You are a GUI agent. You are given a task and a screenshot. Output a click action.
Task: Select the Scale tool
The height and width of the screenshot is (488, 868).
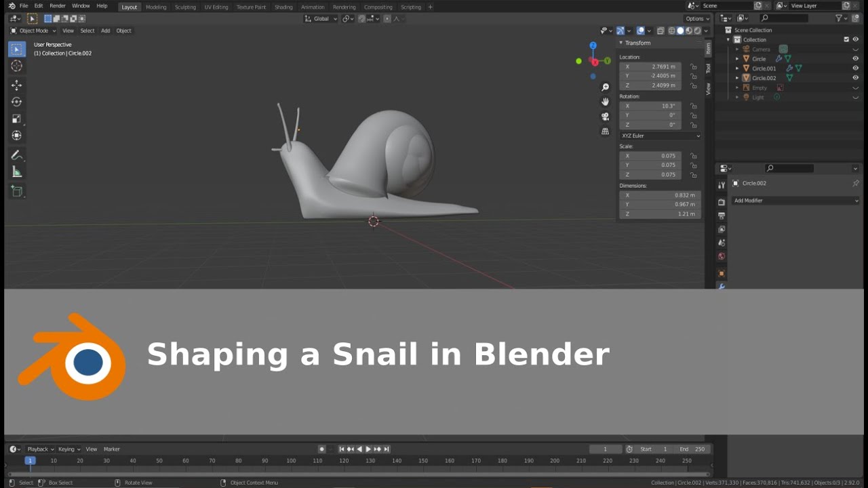[x=17, y=119]
